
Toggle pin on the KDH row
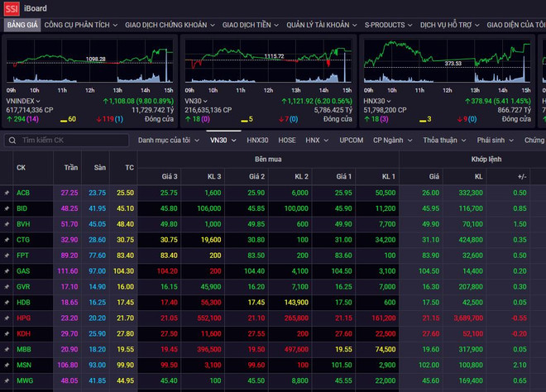[x=7, y=334]
